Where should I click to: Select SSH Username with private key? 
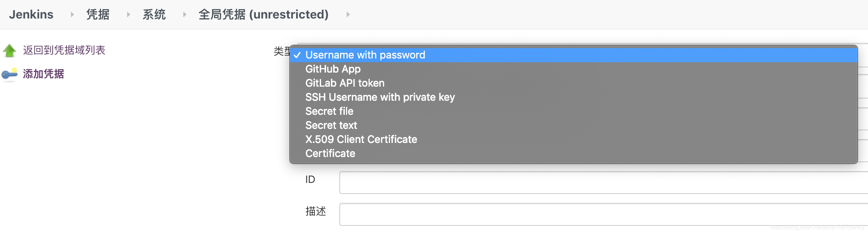click(x=380, y=97)
